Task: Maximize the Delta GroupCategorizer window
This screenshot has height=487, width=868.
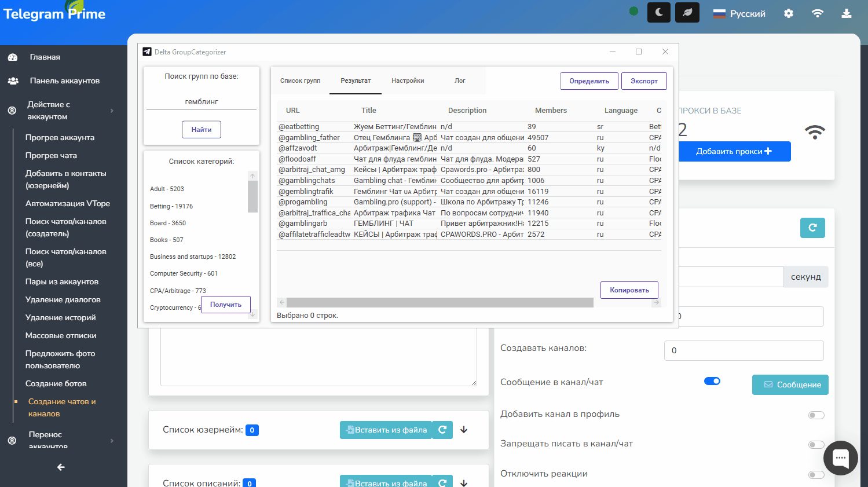Action: (x=639, y=52)
